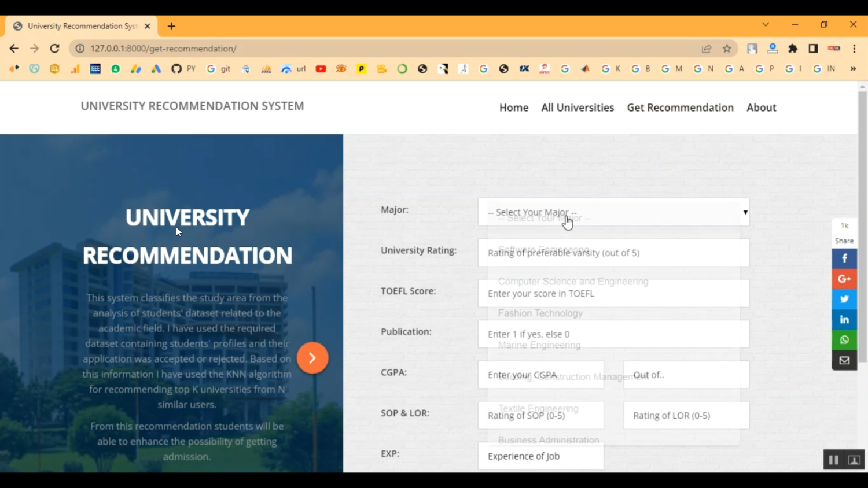Share the page on LinkedIn

(x=844, y=319)
